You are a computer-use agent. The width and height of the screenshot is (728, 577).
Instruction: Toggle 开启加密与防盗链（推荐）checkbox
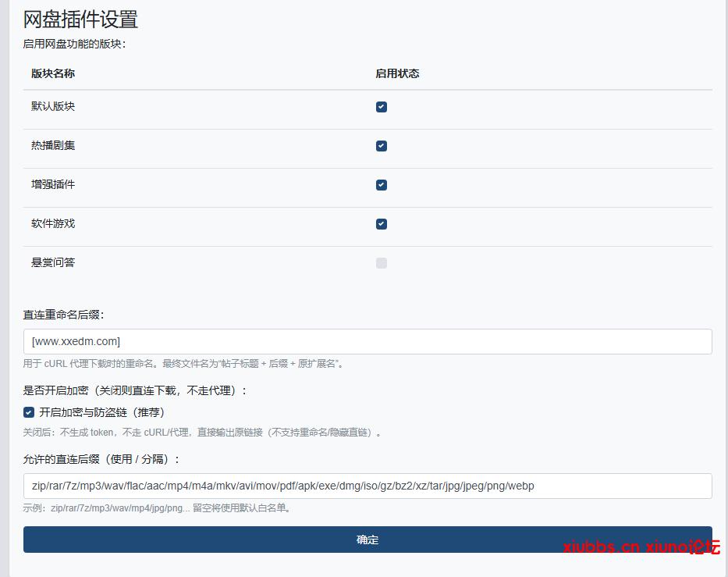28,412
